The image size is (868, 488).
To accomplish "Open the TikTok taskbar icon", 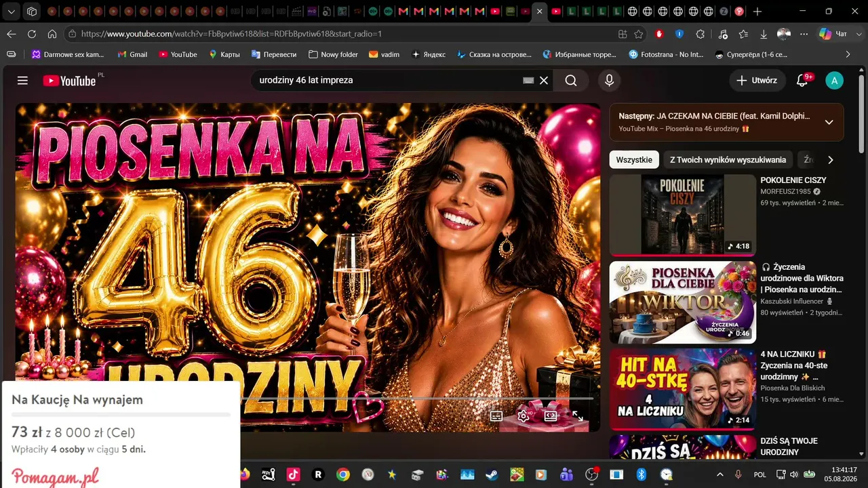I will (294, 474).
